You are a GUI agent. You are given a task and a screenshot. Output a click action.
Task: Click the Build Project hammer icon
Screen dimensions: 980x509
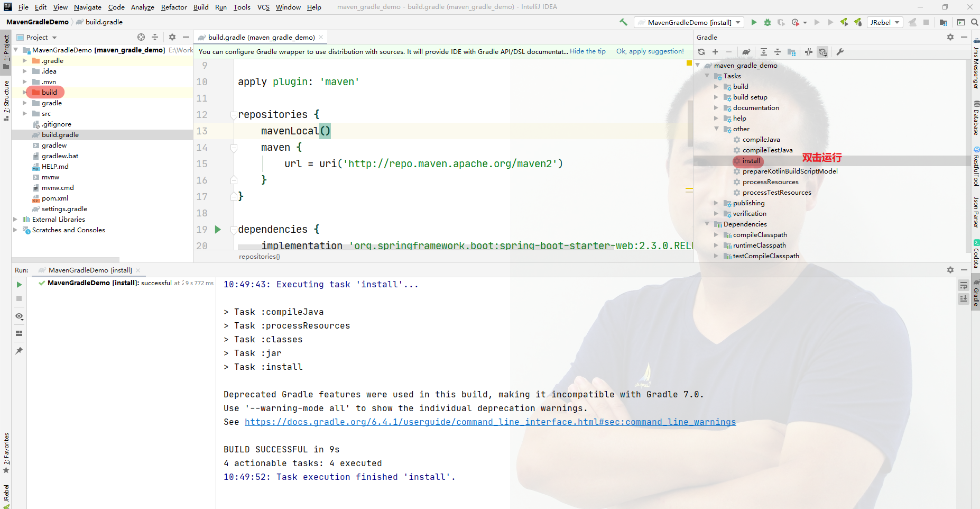click(623, 22)
